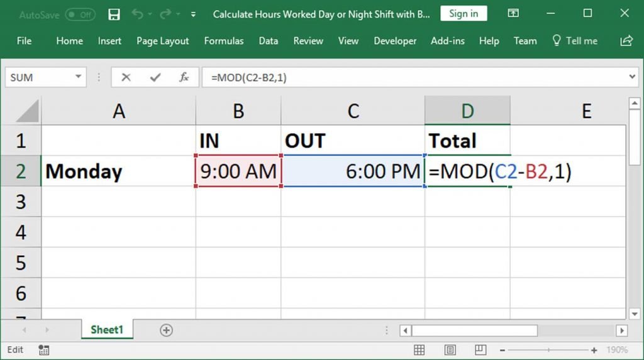Screen dimensions: 644x360
Task: Open the Name Box dropdown arrow
Action: [79, 77]
